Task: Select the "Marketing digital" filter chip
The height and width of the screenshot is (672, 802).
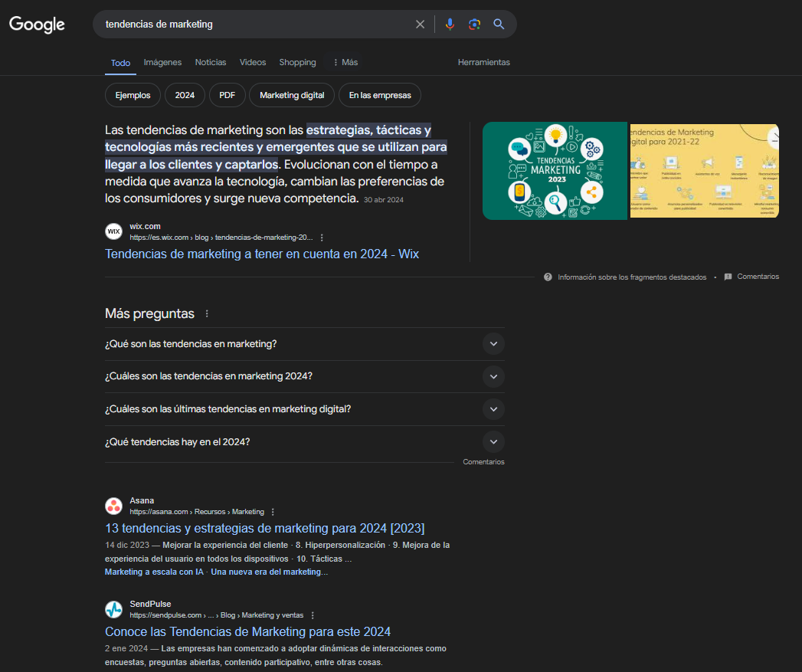Action: pos(291,95)
